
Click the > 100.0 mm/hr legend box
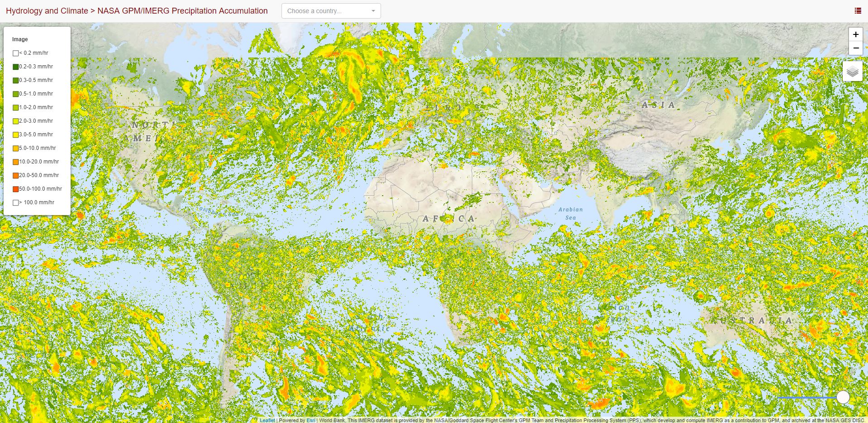(x=16, y=203)
